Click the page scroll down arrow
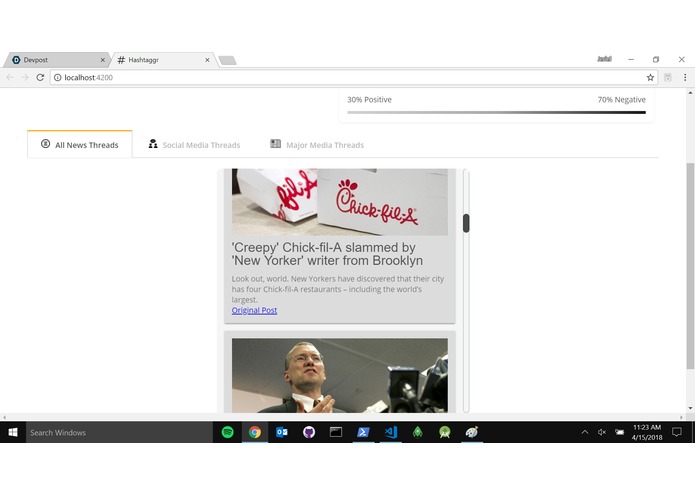Screen dimensions: 695x494 pyautogui.click(x=690, y=408)
